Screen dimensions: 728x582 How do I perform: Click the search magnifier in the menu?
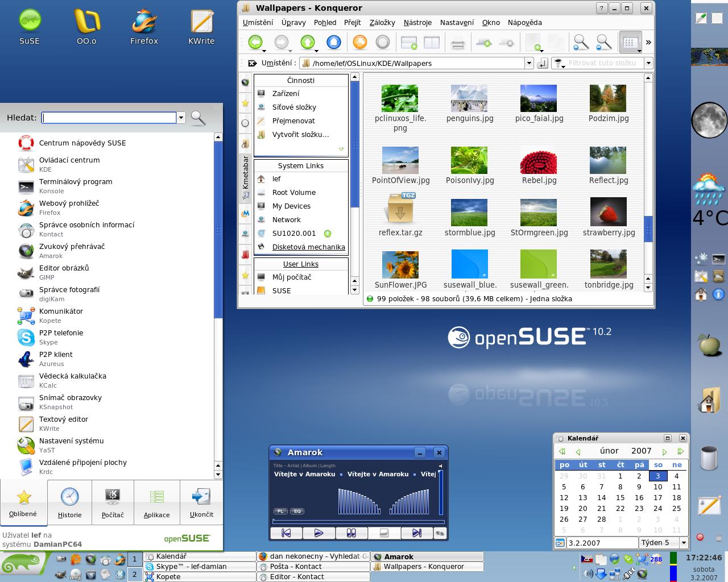(198, 118)
